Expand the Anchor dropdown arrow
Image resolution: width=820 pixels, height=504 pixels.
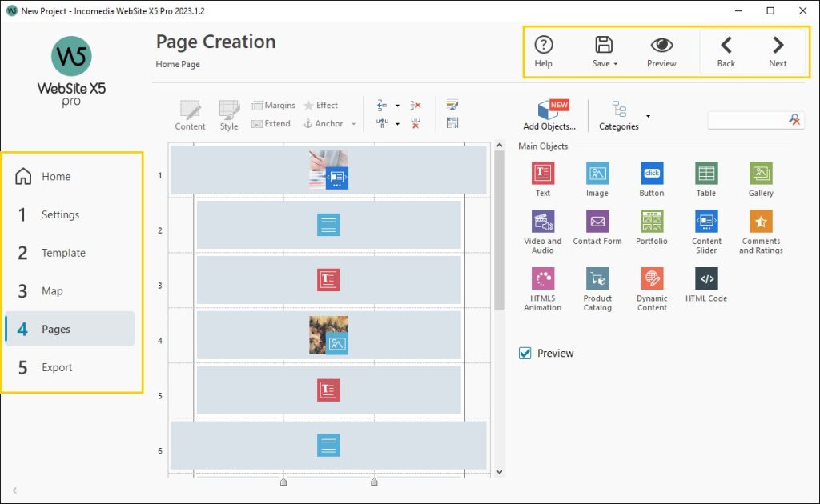(353, 124)
